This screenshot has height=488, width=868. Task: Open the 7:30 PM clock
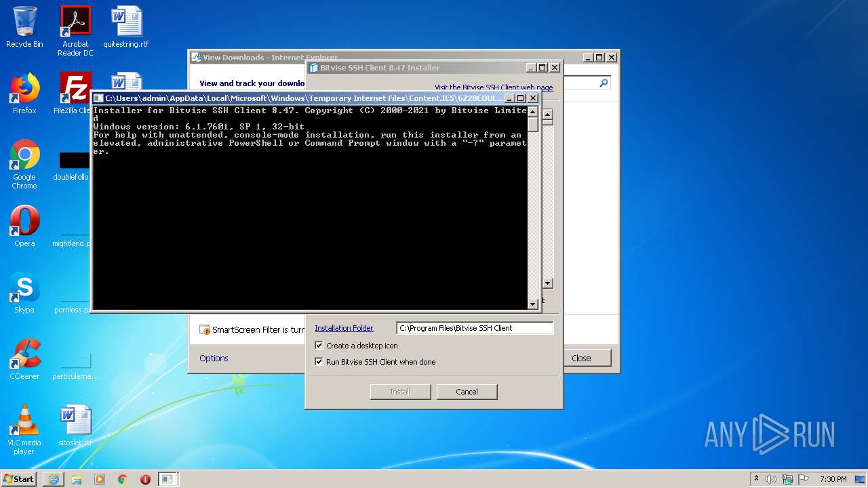pos(833,479)
